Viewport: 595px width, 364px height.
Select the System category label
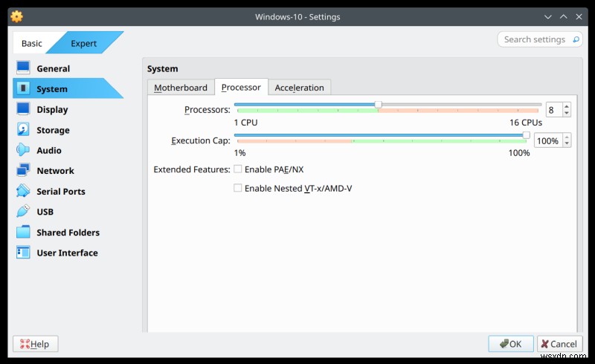point(52,89)
